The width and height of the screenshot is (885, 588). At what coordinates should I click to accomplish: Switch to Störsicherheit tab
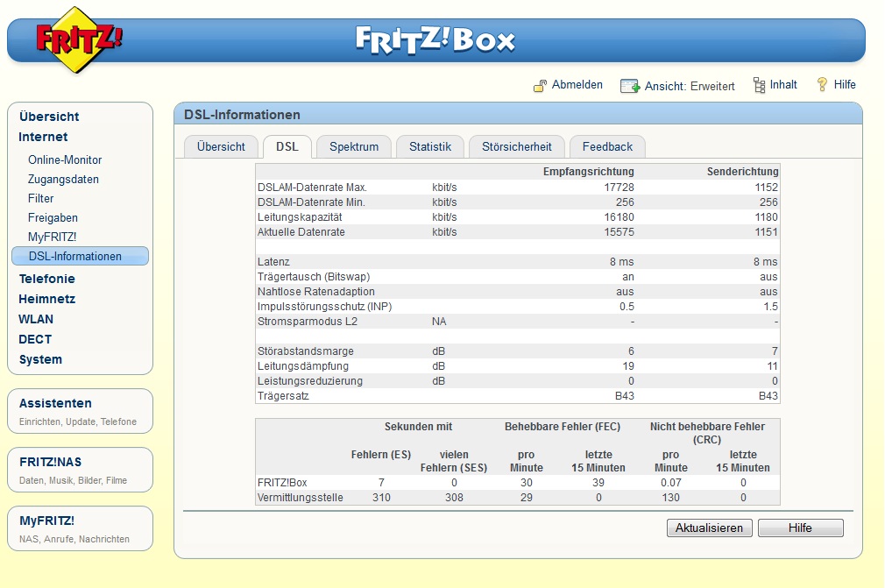point(516,146)
